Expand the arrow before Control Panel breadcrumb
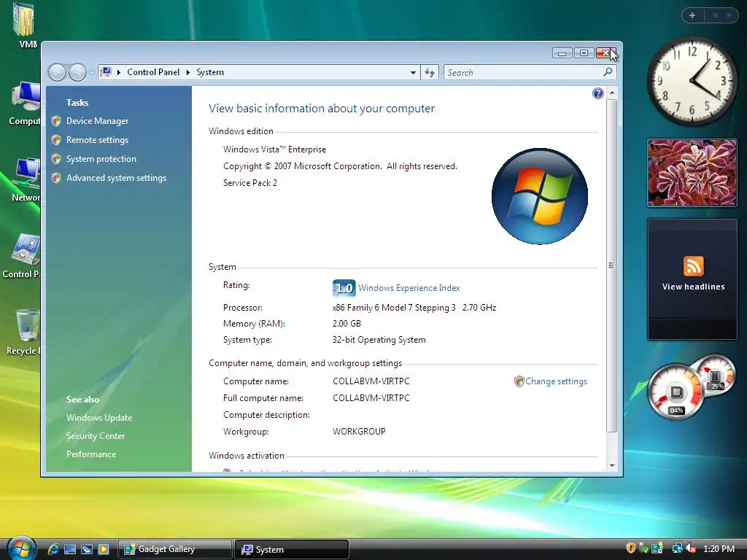 click(x=119, y=72)
